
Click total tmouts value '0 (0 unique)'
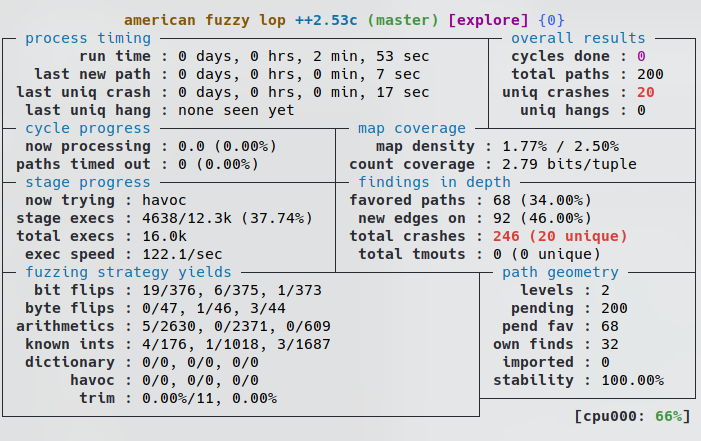coord(547,254)
